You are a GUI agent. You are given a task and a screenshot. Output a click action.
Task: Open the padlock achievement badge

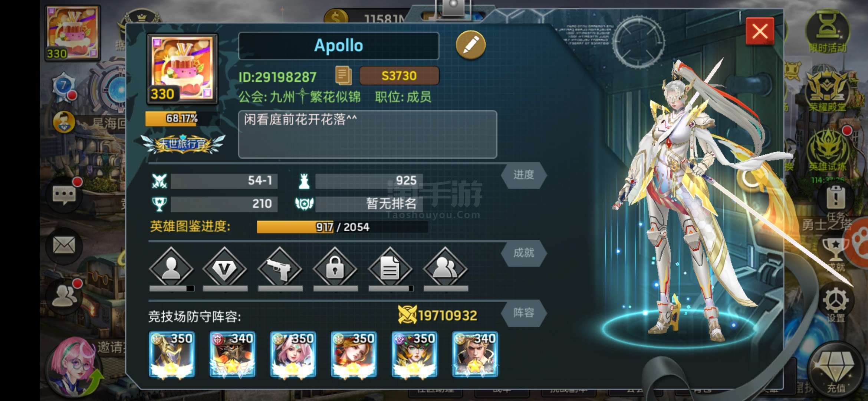click(335, 268)
